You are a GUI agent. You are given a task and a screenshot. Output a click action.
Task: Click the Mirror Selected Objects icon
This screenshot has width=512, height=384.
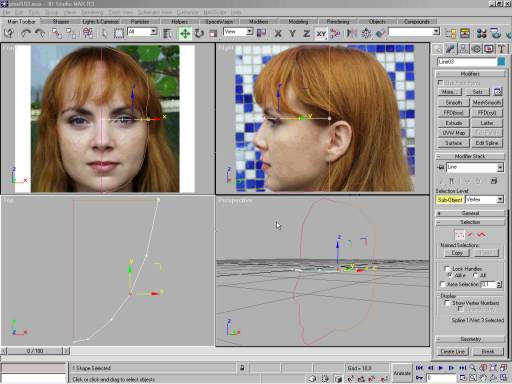tap(351, 33)
